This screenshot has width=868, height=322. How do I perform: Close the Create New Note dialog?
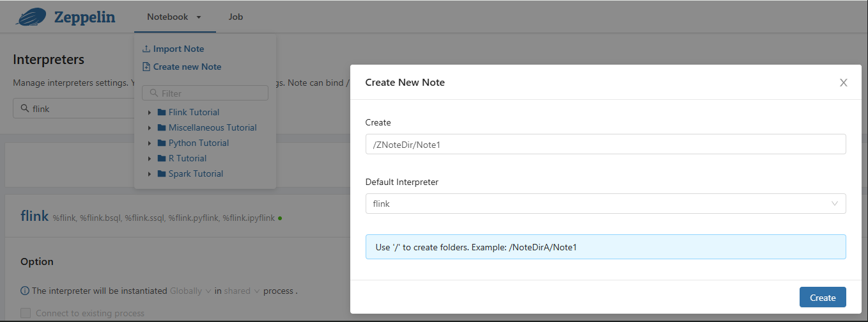coord(843,83)
